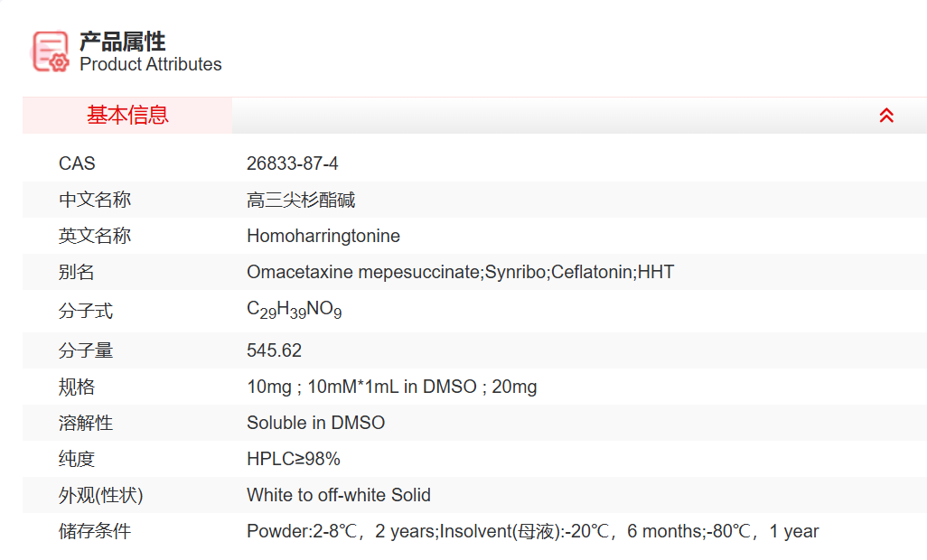Click the Soluble in DMSO value
The image size is (927, 560).
pyautogui.click(x=315, y=423)
